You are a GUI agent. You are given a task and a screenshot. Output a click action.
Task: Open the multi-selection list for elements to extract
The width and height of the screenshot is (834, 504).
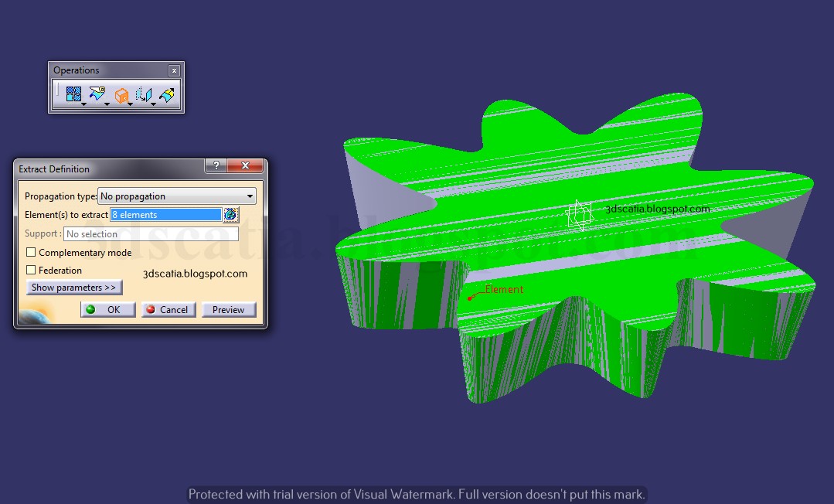click(230, 214)
